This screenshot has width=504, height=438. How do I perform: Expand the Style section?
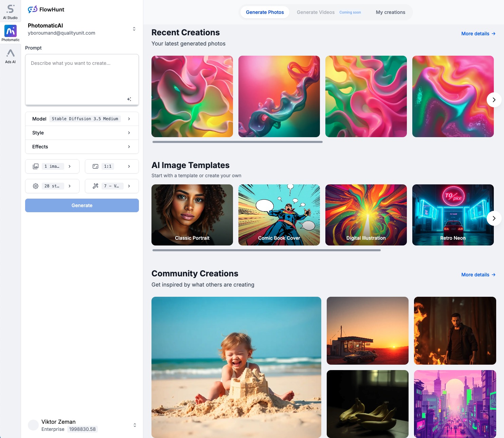[x=82, y=132]
